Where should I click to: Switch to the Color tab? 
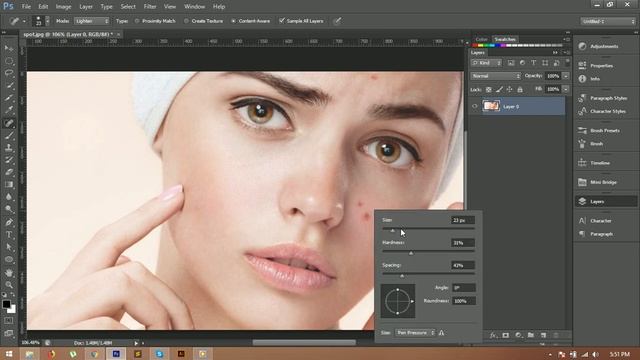point(482,39)
